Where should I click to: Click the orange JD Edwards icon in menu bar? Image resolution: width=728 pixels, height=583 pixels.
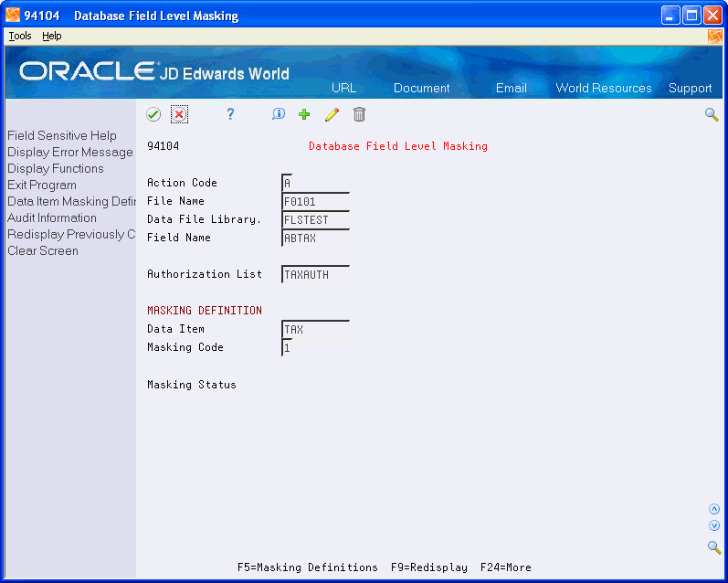pos(715,37)
